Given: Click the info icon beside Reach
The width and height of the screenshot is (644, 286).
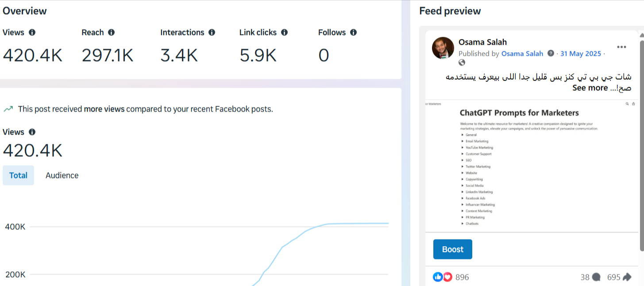Looking at the screenshot, I should 111,32.
